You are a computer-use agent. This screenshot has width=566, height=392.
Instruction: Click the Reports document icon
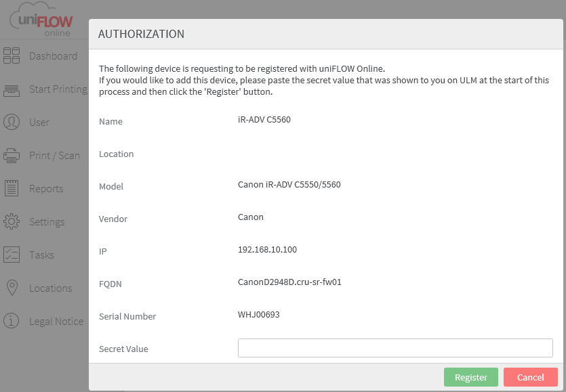[x=12, y=189]
